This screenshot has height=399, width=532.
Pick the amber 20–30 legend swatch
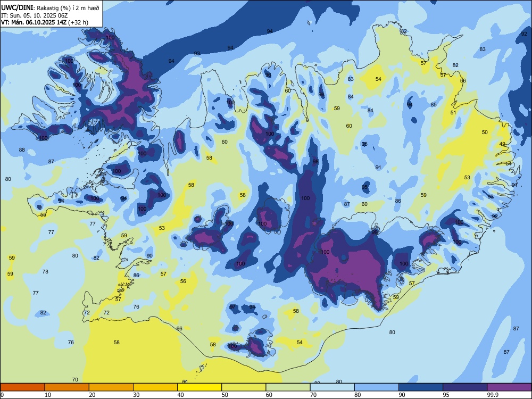tap(111, 387)
